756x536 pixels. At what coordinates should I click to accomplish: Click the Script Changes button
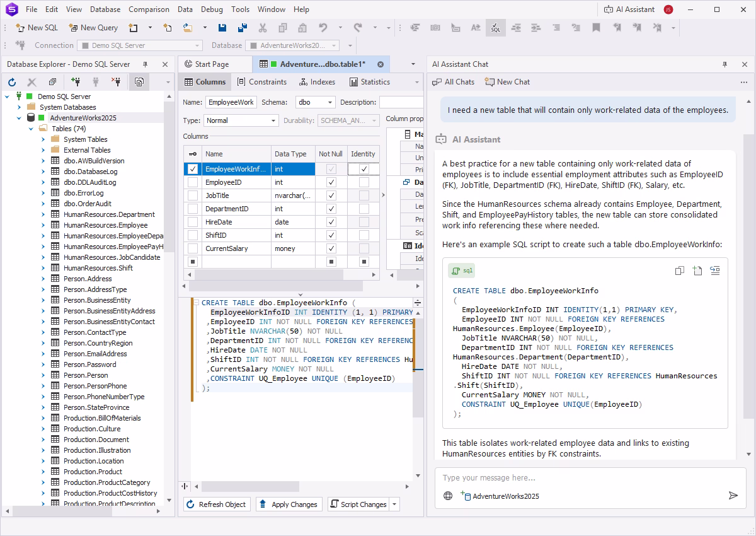click(358, 504)
